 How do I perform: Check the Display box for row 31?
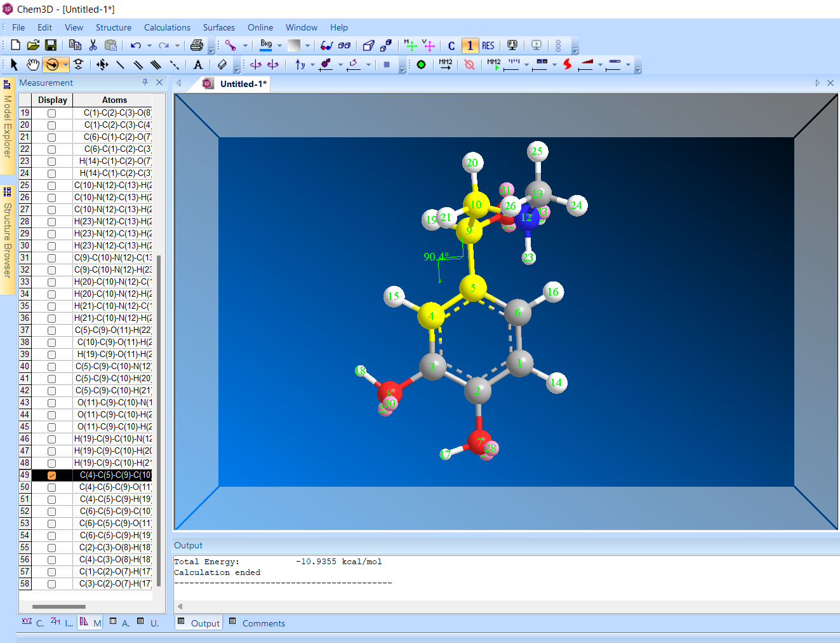52,258
